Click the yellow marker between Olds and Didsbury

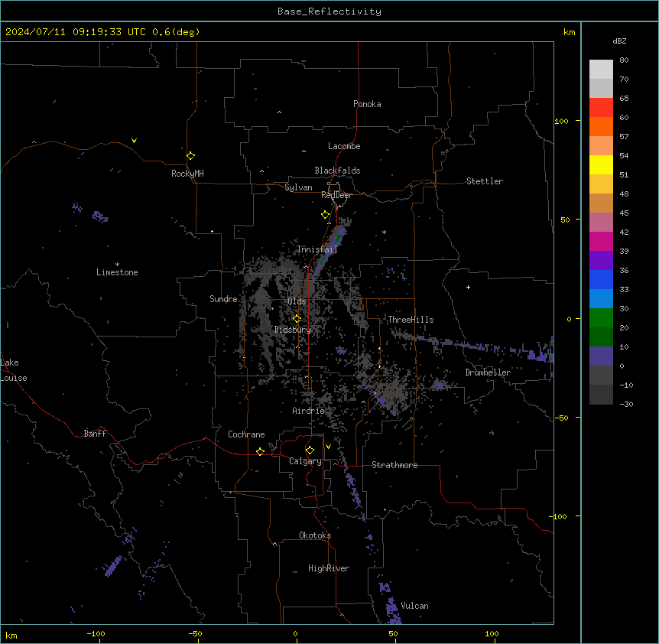click(297, 318)
